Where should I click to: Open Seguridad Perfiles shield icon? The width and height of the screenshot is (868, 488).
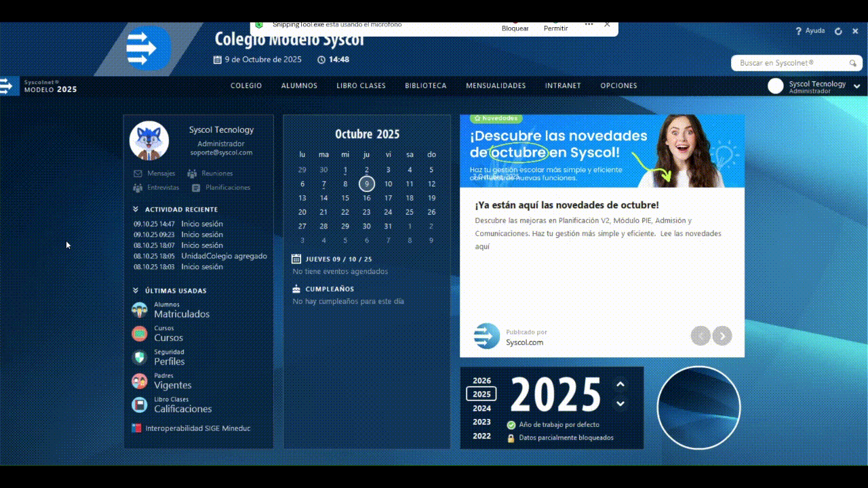[x=139, y=357]
